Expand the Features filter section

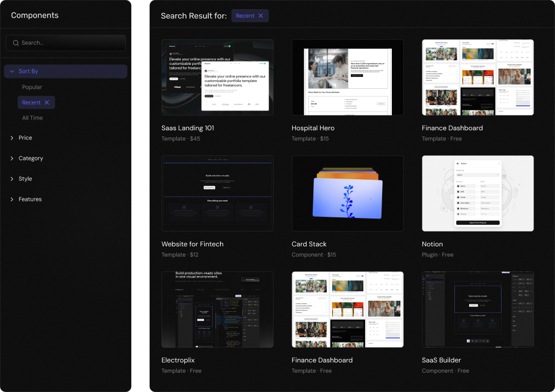click(26, 199)
